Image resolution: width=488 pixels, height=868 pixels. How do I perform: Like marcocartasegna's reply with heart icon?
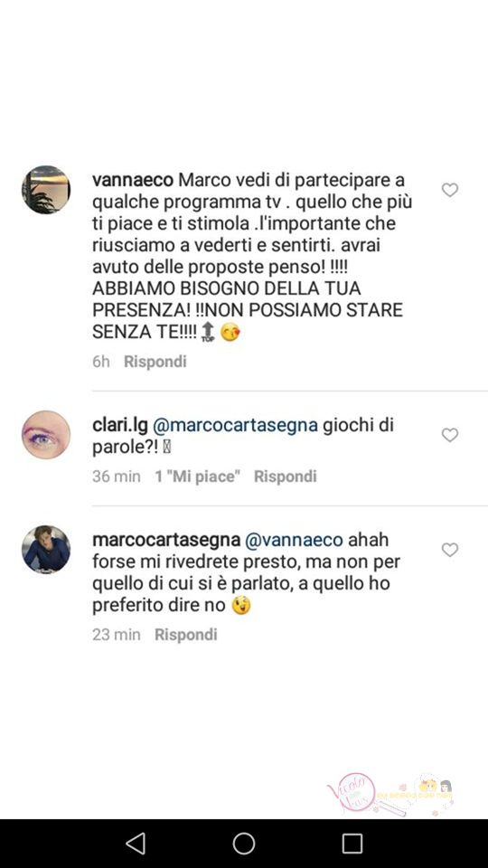pyautogui.click(x=450, y=550)
